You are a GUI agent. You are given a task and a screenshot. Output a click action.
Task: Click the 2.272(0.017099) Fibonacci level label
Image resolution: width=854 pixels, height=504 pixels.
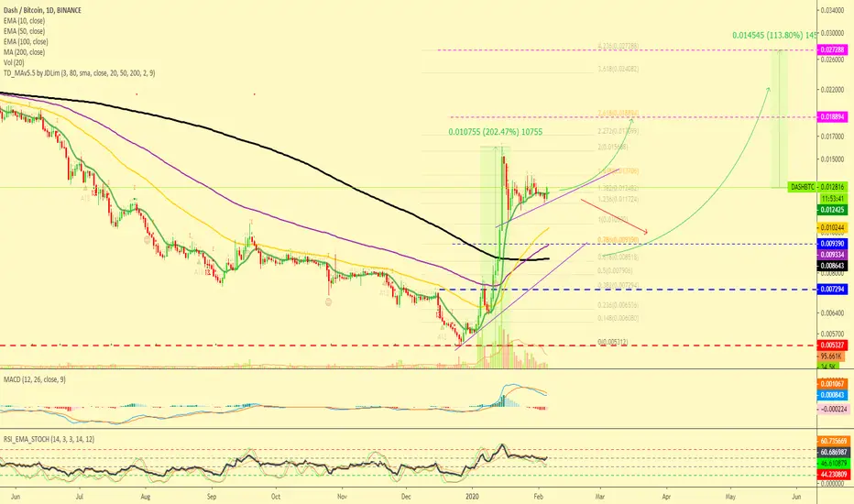619,131
